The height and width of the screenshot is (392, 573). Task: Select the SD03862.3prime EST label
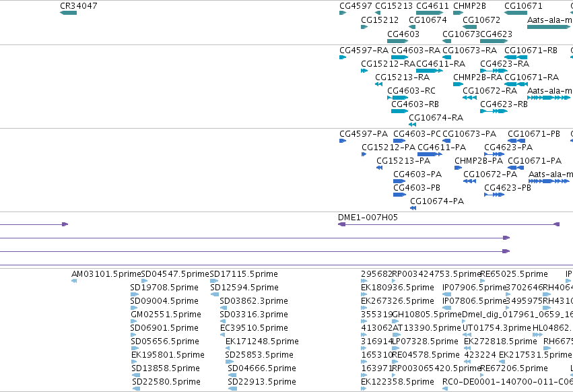[x=254, y=301]
